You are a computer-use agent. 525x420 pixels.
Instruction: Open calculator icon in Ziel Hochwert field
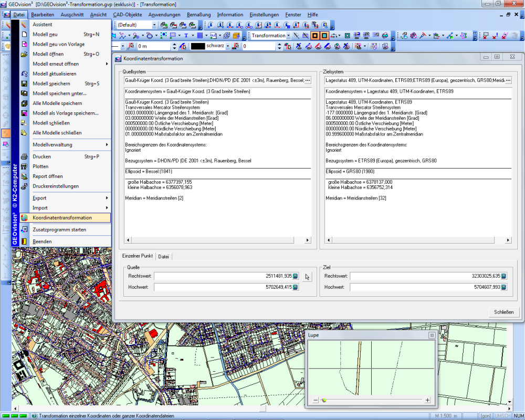click(x=503, y=287)
